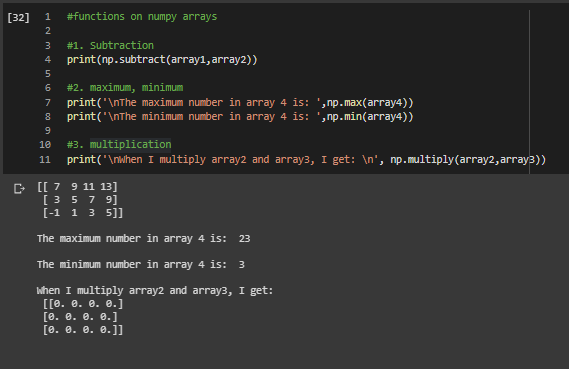This screenshot has width=569, height=369.
Task: Click output 'When I multiply array2 and array3, I get:'
Action: pos(155,291)
